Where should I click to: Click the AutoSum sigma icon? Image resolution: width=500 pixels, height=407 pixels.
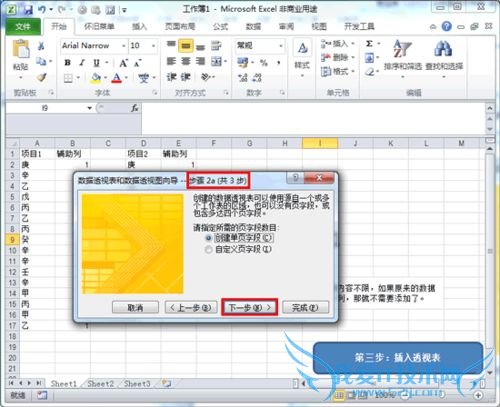[x=369, y=44]
